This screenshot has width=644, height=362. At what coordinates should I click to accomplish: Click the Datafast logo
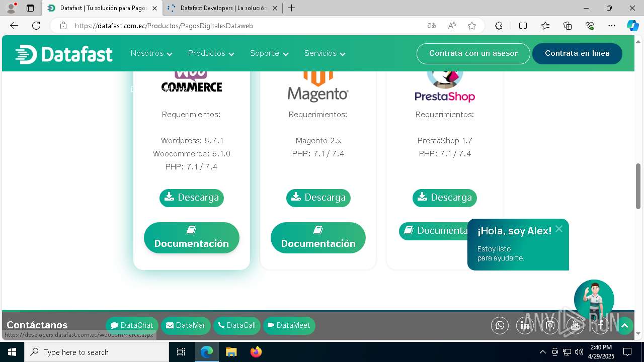[x=64, y=54]
